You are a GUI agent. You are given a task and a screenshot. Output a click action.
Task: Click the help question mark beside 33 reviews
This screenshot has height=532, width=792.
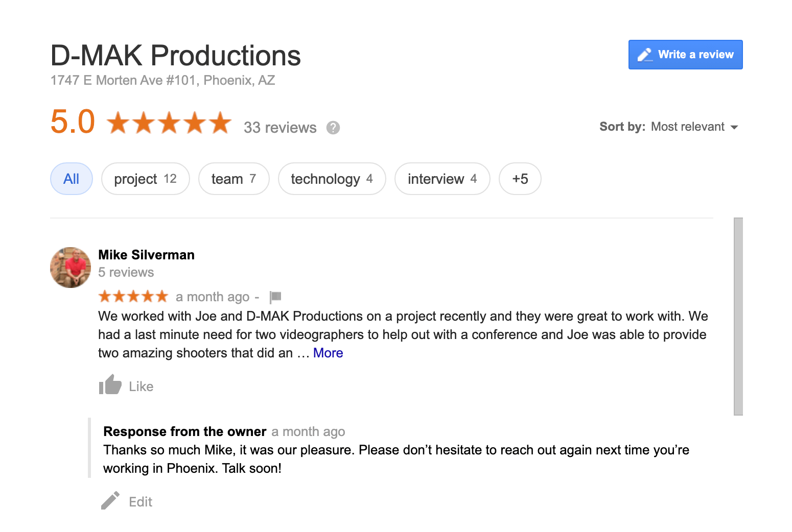(333, 128)
